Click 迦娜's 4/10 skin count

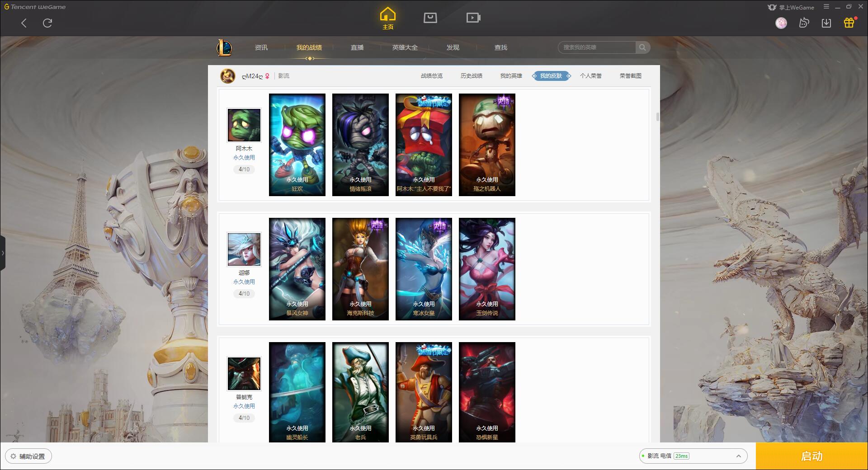point(244,294)
